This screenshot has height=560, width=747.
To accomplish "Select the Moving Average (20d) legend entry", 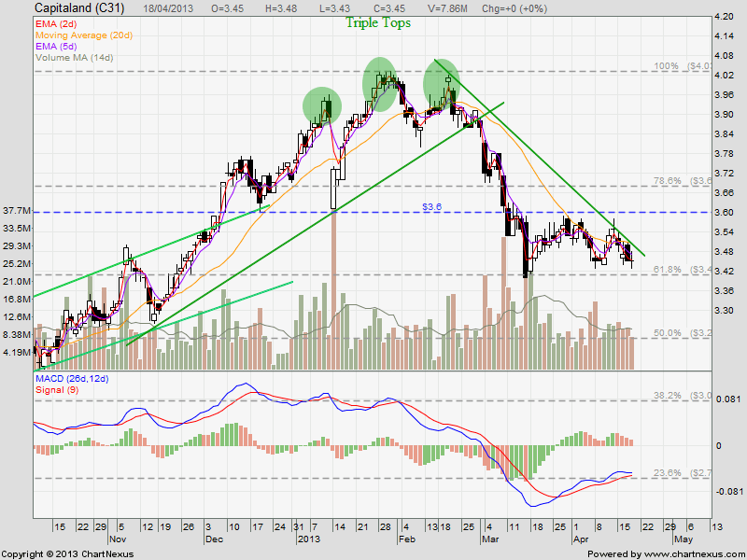I will tap(84, 35).
